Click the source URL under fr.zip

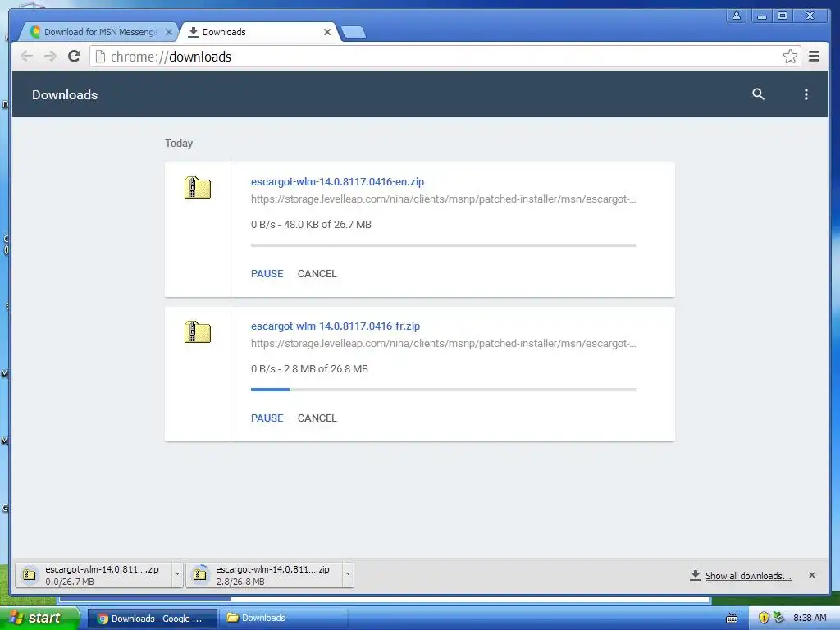[444, 344]
